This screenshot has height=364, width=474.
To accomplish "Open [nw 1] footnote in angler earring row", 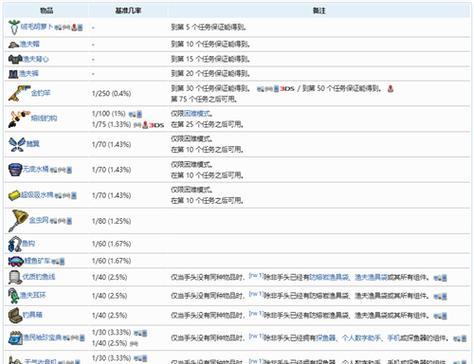I will coord(256,294).
